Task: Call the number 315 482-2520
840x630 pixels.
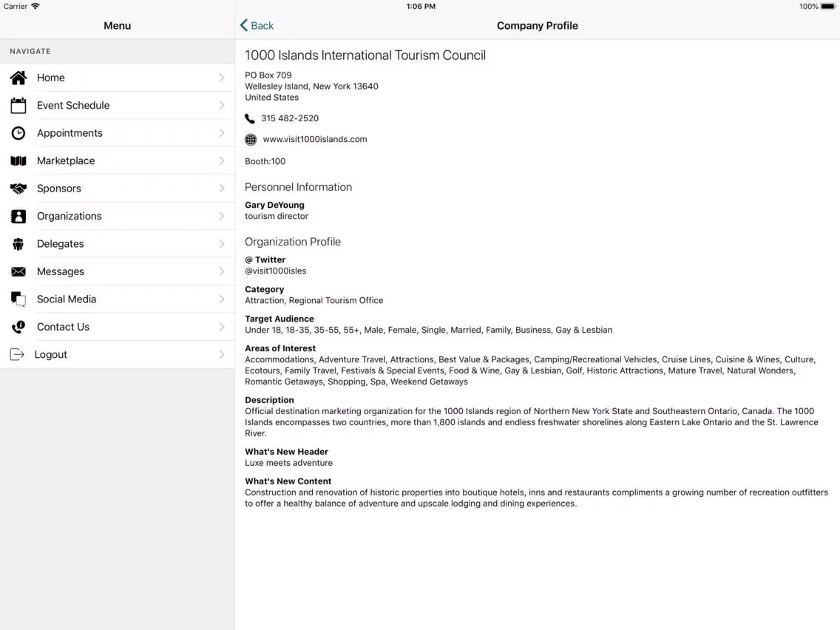Action: 290,118
